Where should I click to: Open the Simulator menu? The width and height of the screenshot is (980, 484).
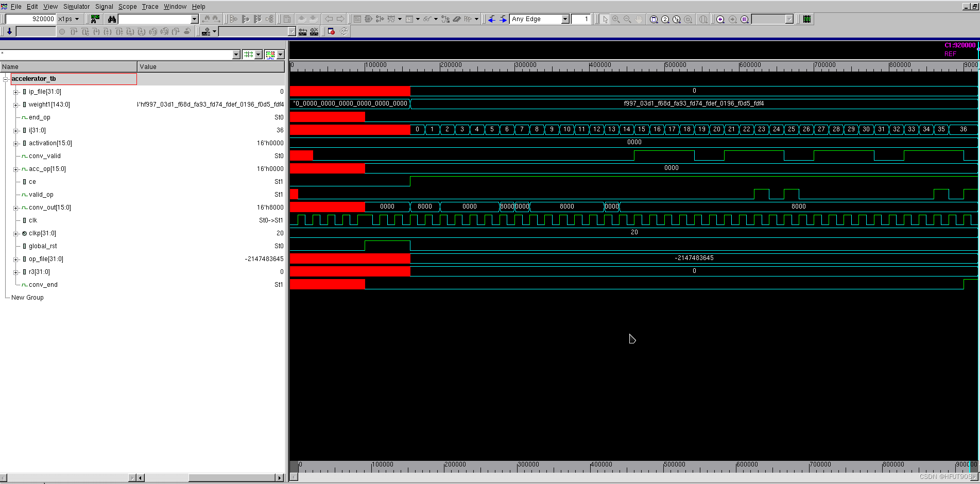pos(76,7)
